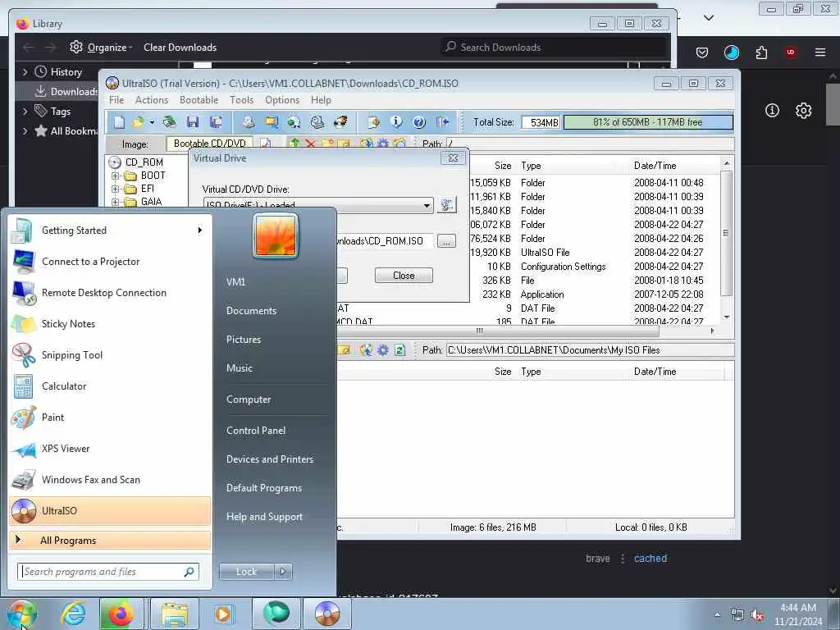Click the Pocket shield icon in Firefox toolbar
This screenshot has width=840, height=630.
pos(702,52)
